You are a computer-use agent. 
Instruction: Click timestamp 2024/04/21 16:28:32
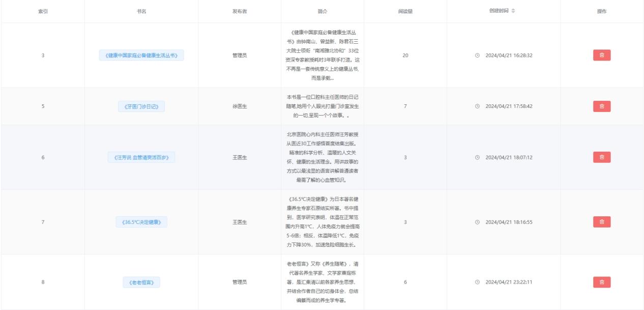coord(509,55)
